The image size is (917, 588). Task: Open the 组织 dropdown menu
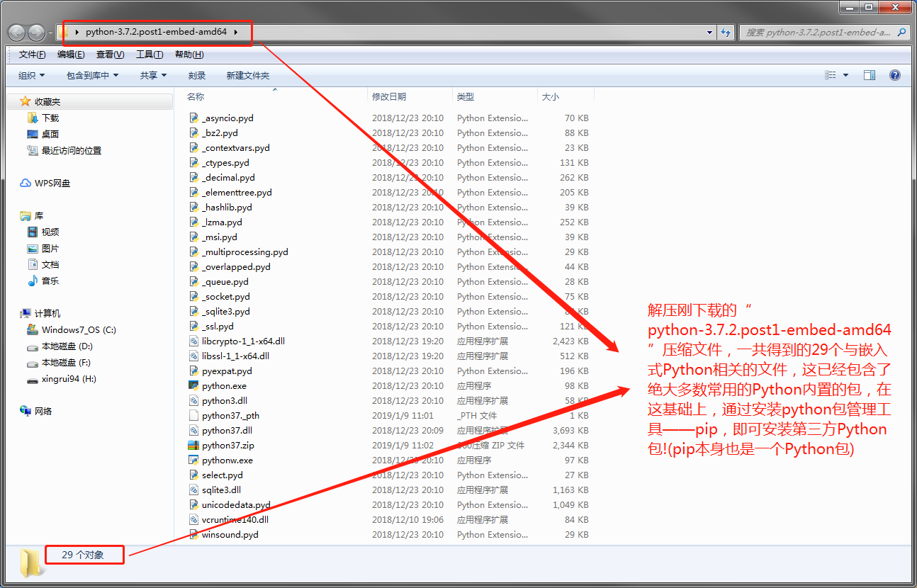click(30, 74)
